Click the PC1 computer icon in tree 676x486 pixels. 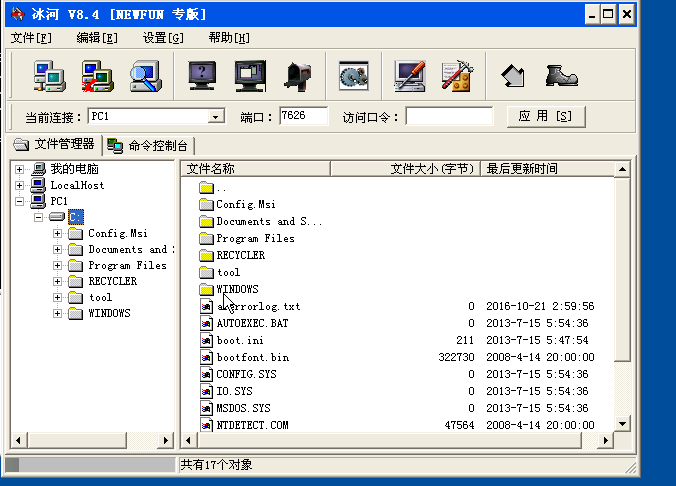click(x=38, y=201)
